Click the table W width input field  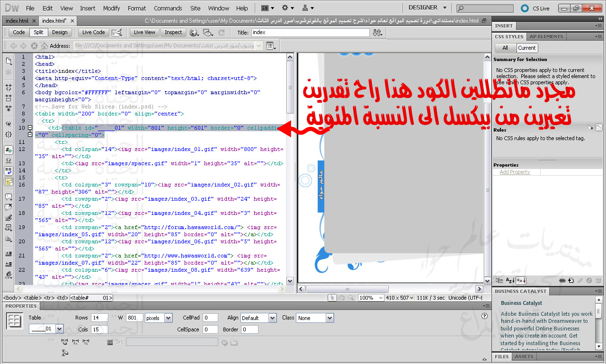click(x=134, y=318)
